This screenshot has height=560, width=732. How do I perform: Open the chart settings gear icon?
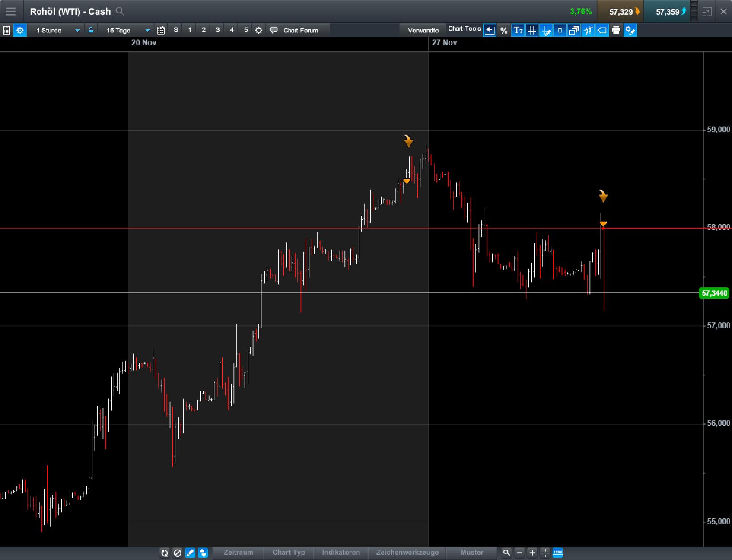[20, 30]
